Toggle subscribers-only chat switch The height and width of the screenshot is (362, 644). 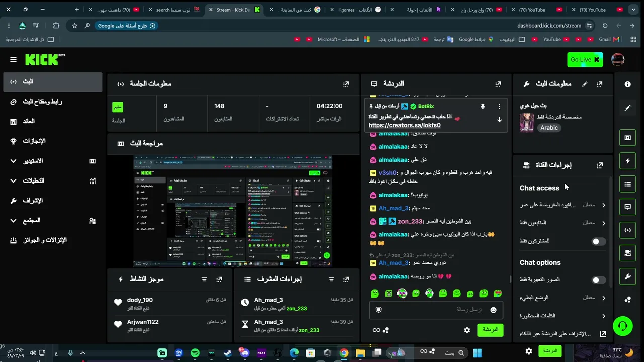tap(598, 241)
